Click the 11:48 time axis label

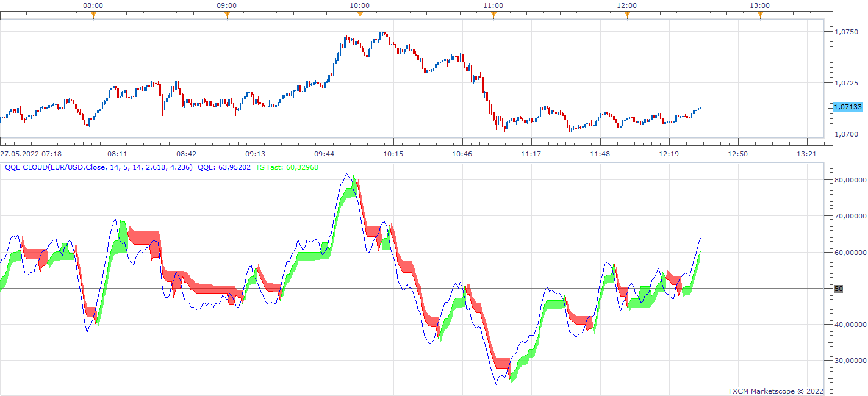(x=600, y=154)
